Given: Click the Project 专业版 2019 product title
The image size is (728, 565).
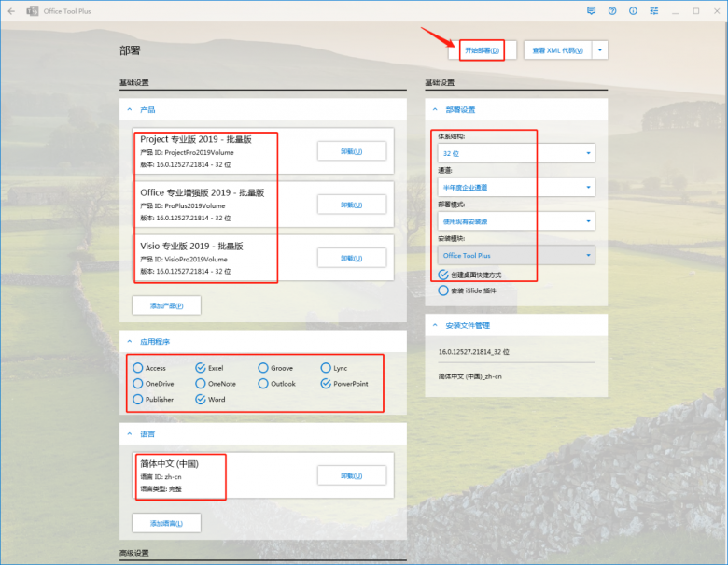Looking at the screenshot, I should (x=196, y=139).
